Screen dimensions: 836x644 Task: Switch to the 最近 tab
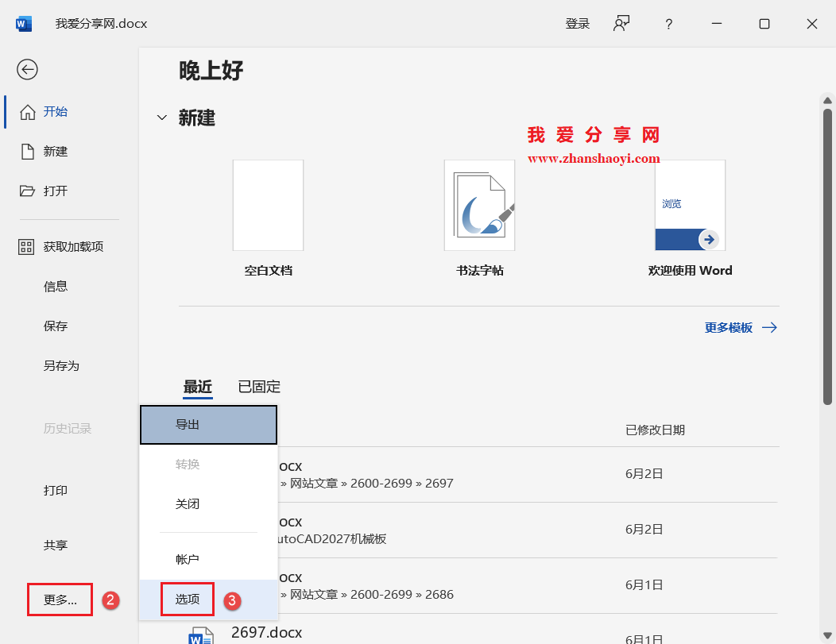click(198, 388)
